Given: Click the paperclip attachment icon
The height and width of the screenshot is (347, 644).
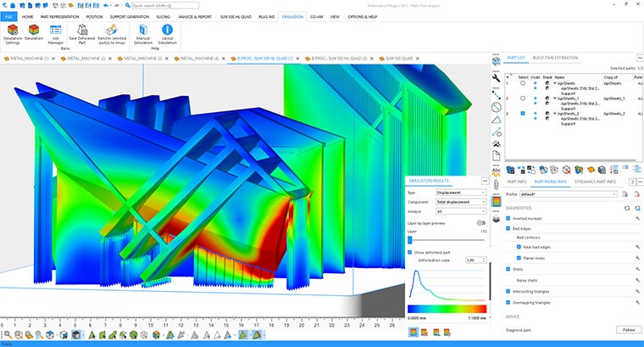Looking at the screenshot, I should (497, 185).
